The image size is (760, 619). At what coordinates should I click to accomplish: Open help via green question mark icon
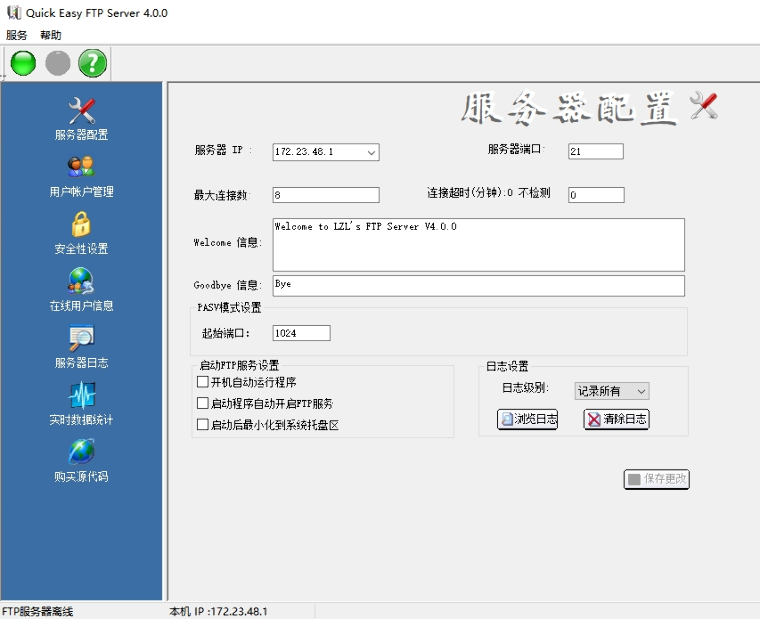93,63
